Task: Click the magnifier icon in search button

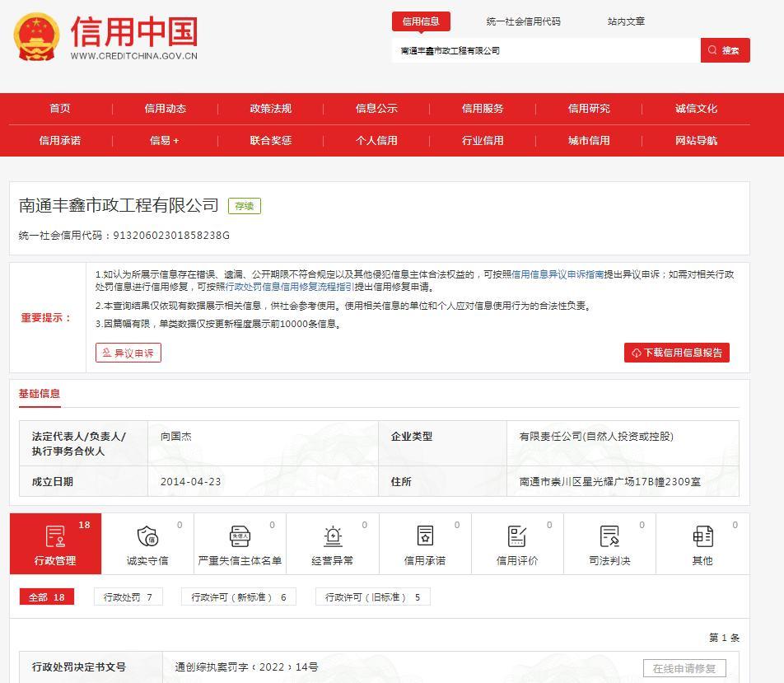Action: 712,50
